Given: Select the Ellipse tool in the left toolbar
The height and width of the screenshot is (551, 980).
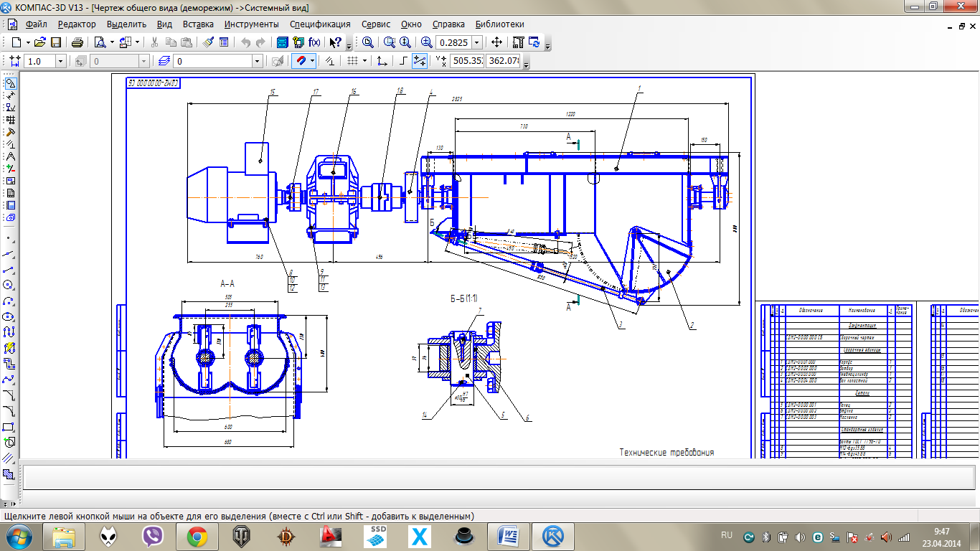Looking at the screenshot, I should point(10,316).
